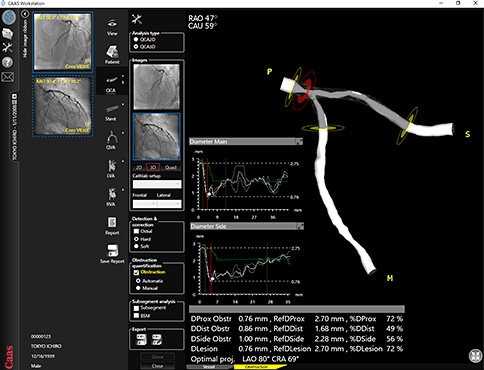Open the Lateral dropdown
The image size is (484, 370).
tap(169, 204)
